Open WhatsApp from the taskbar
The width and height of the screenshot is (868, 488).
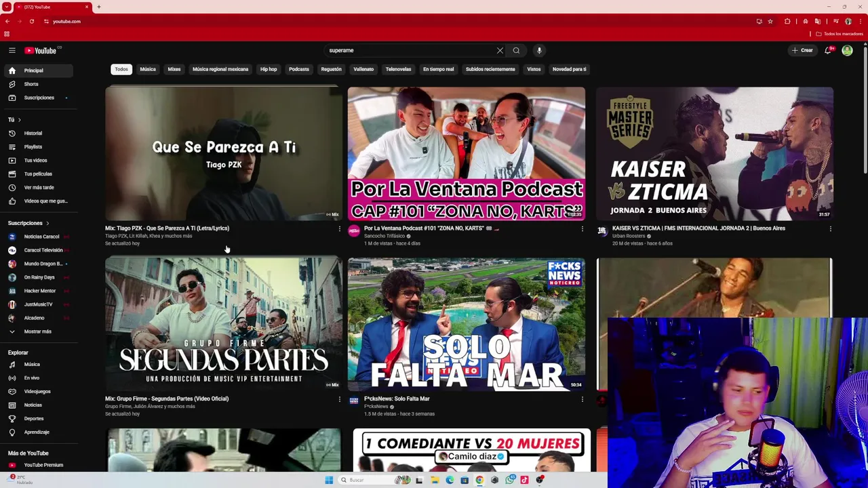pyautogui.click(x=509, y=480)
